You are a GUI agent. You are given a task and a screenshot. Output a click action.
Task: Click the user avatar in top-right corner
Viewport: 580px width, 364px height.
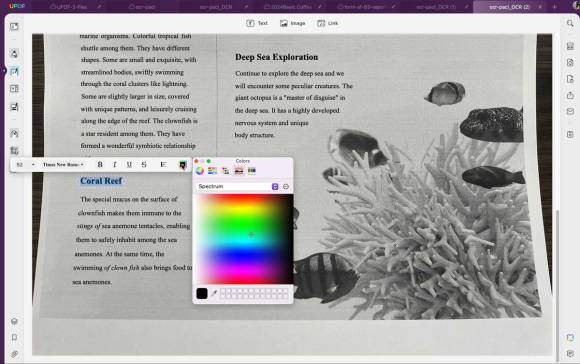pos(576,5)
